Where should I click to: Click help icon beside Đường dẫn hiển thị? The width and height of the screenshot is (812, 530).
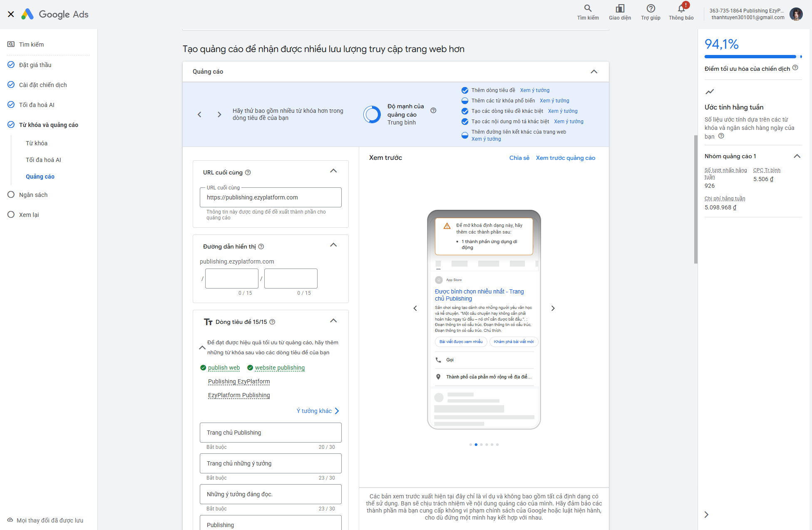click(x=261, y=246)
